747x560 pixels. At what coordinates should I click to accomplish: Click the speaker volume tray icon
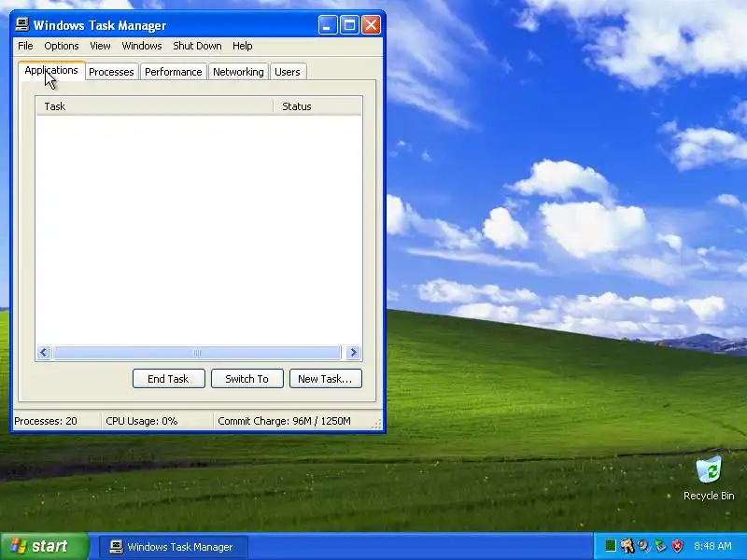[643, 546]
